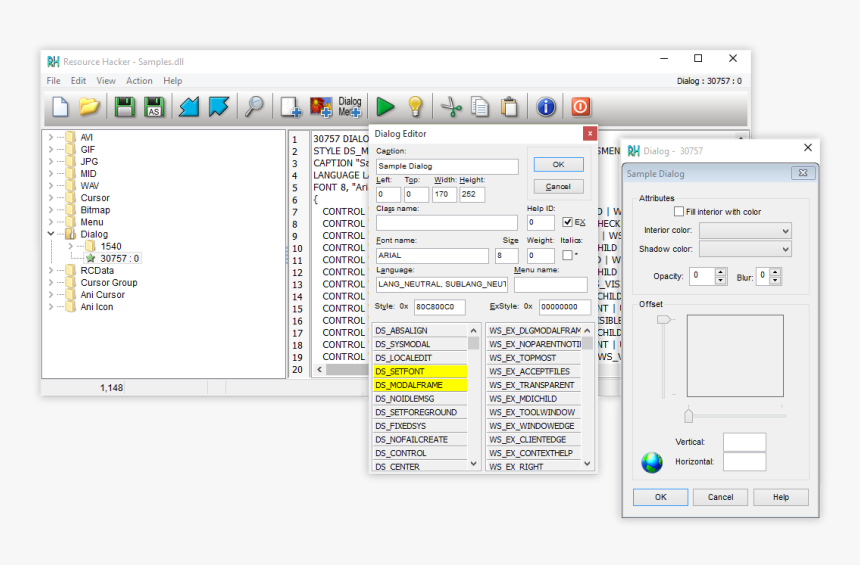Click the Width input field 170
The image size is (860, 565).
click(444, 194)
